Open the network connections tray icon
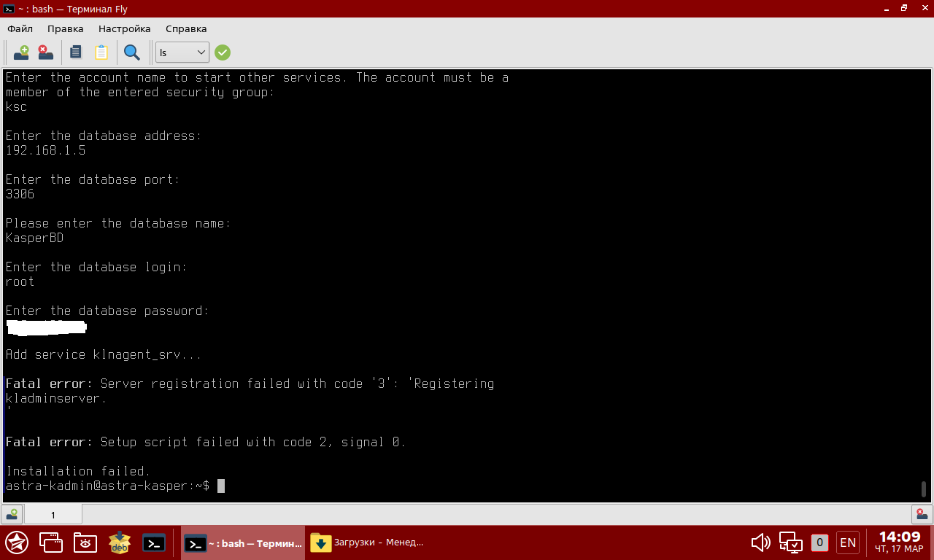Image resolution: width=934 pixels, height=560 pixels. [790, 542]
